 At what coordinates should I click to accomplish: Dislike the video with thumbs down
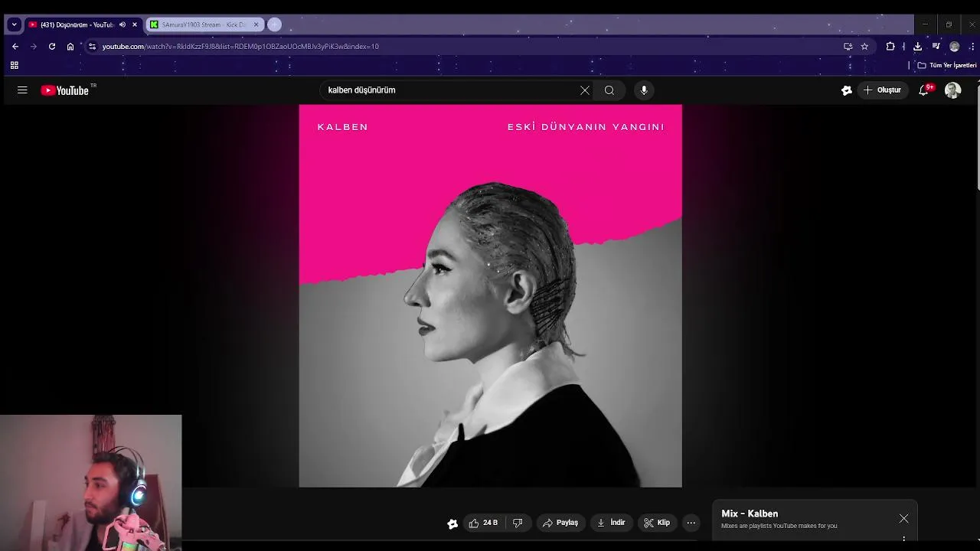click(x=518, y=523)
